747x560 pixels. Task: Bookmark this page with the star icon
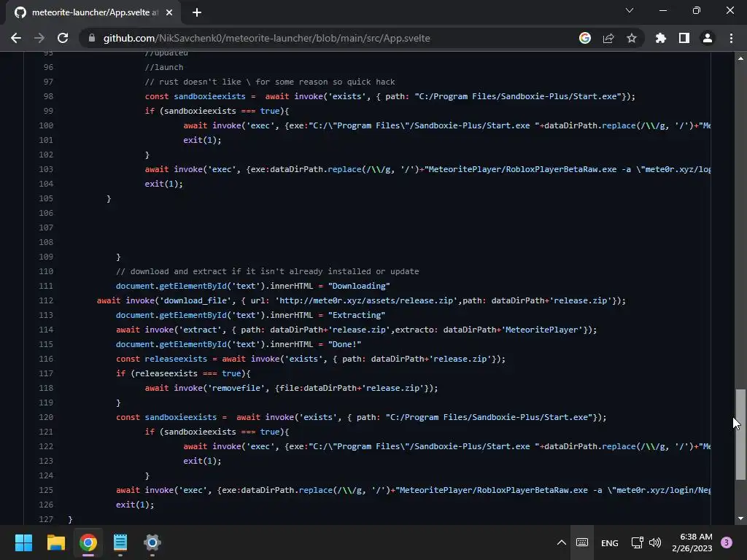pyautogui.click(x=632, y=38)
